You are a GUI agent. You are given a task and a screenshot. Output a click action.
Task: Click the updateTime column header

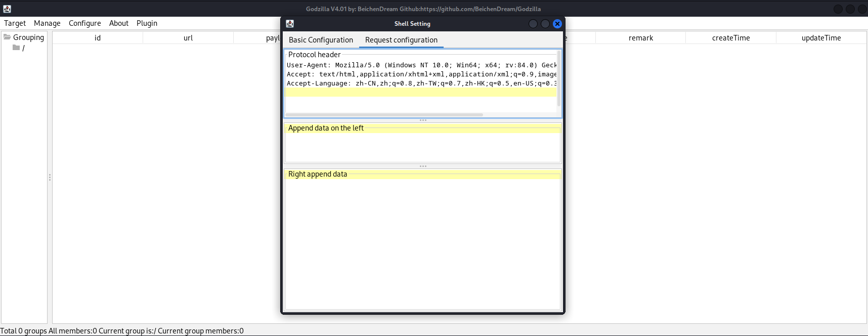coord(821,38)
